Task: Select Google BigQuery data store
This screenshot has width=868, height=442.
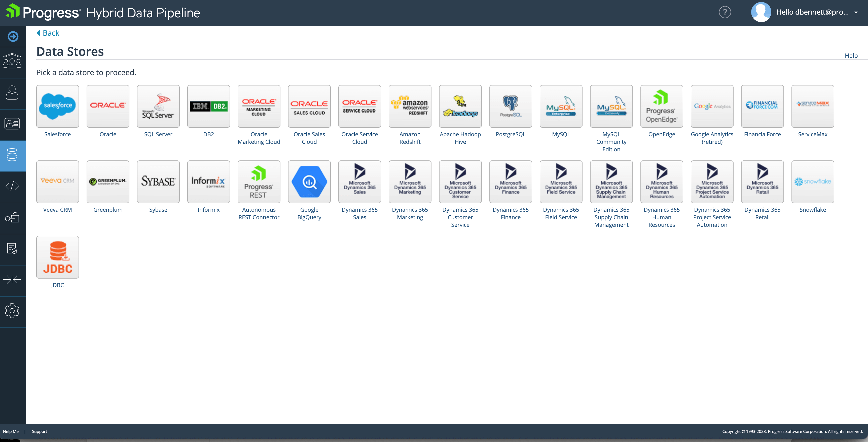Action: (309, 182)
